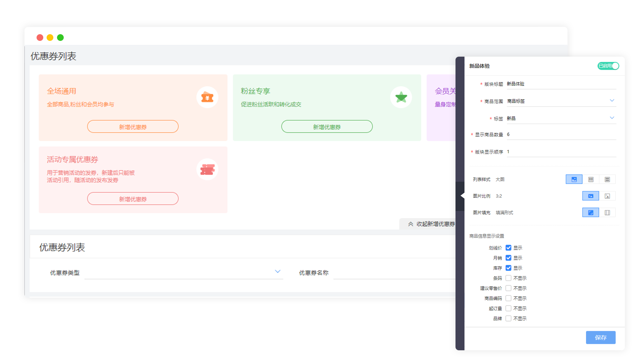Check the 品牌 checkbox
The image size is (644, 362).
[508, 318]
